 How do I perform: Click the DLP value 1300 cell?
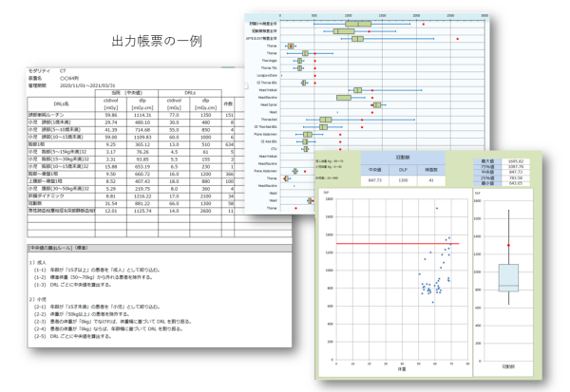[x=402, y=178]
